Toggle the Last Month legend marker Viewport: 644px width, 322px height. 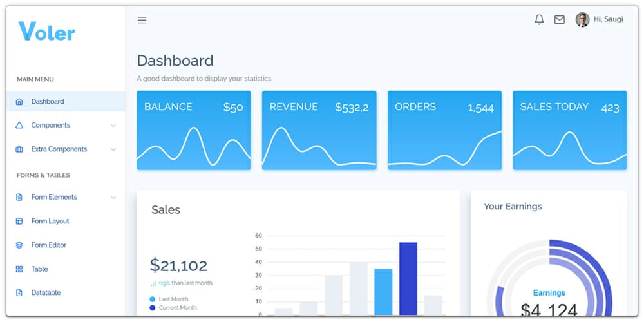pos(153,299)
